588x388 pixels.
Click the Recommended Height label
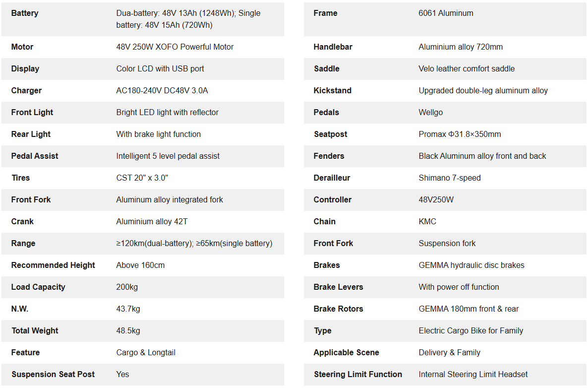[53, 265]
